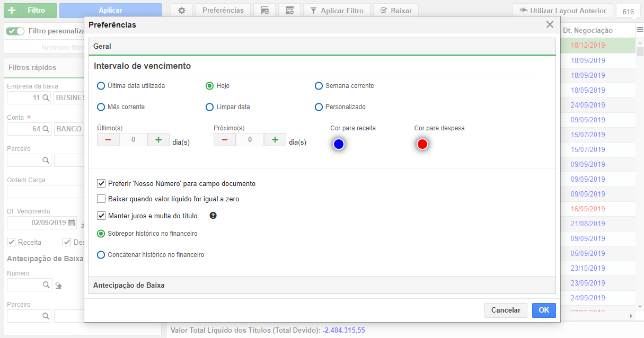The height and width of the screenshot is (338, 644).
Task: Click the OK button
Action: (544, 310)
